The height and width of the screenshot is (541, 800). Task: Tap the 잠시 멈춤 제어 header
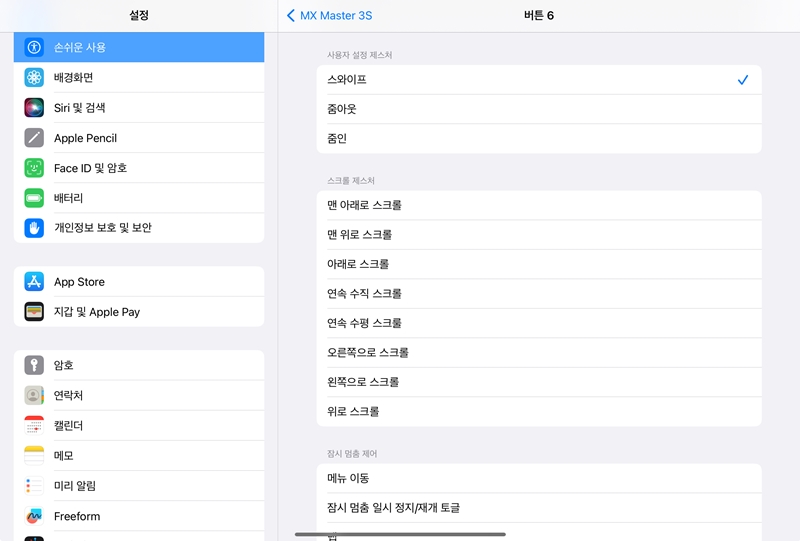point(352,454)
